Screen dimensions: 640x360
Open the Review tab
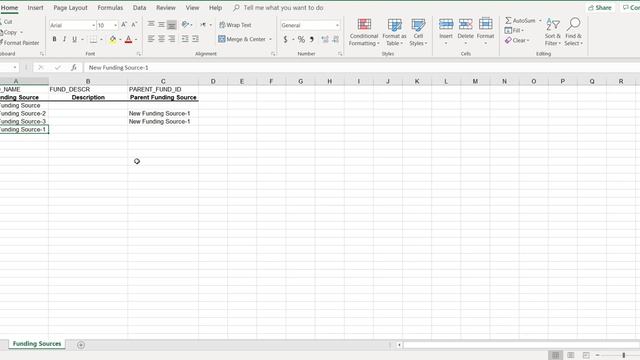pos(166,8)
